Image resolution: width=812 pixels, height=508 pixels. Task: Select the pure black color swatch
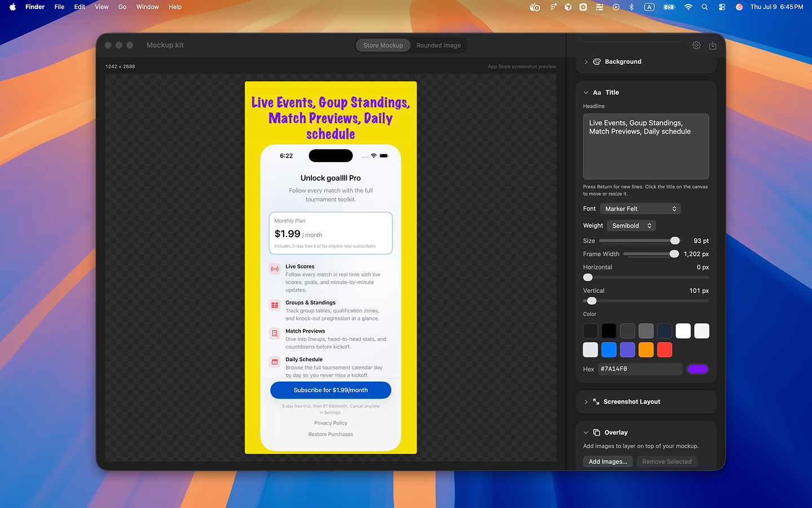(x=609, y=331)
